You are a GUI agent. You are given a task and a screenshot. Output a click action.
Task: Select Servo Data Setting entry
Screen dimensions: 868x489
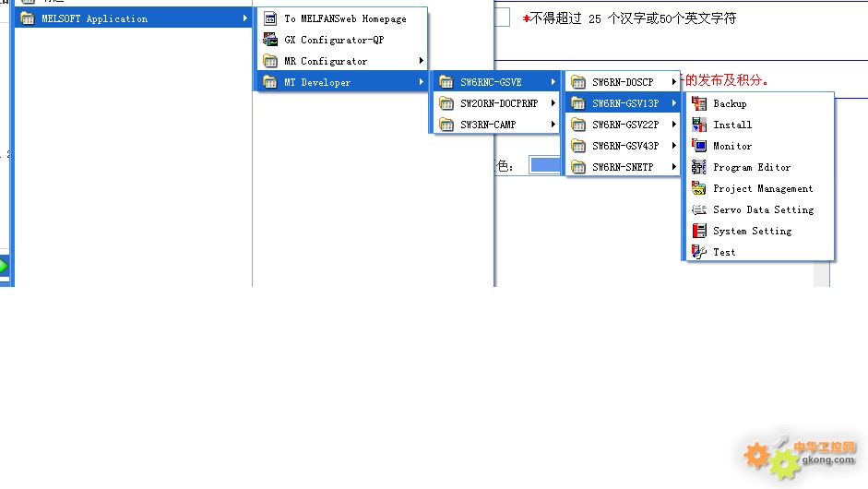tap(760, 209)
